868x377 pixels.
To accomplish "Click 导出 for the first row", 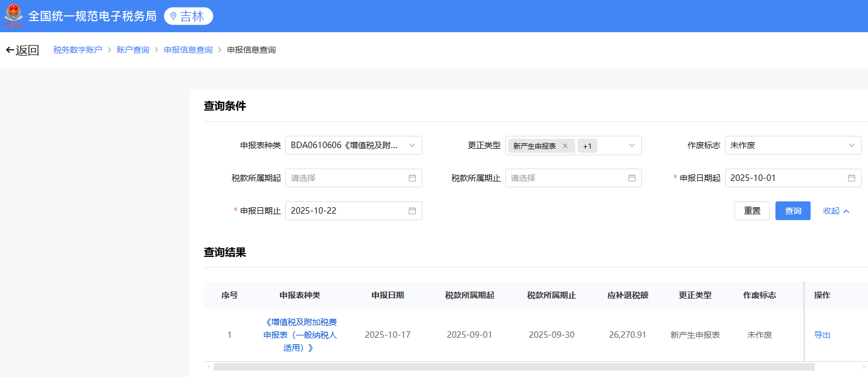I will 822,335.
